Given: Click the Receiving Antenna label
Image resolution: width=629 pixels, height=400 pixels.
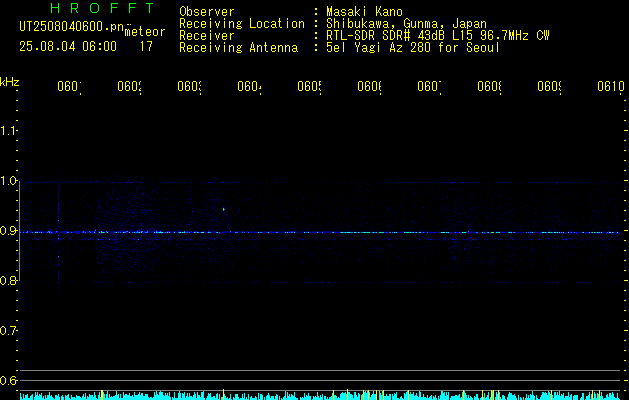Looking at the screenshot, I should 238,48.
